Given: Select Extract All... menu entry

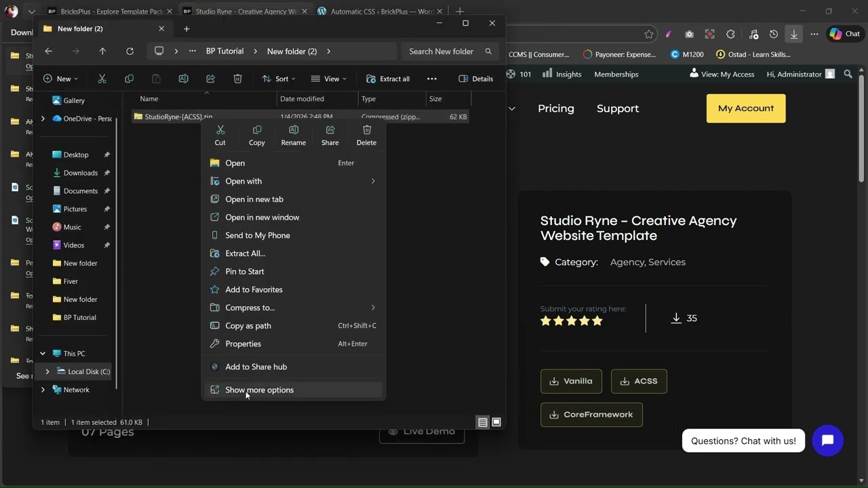Looking at the screenshot, I should tap(294, 253).
